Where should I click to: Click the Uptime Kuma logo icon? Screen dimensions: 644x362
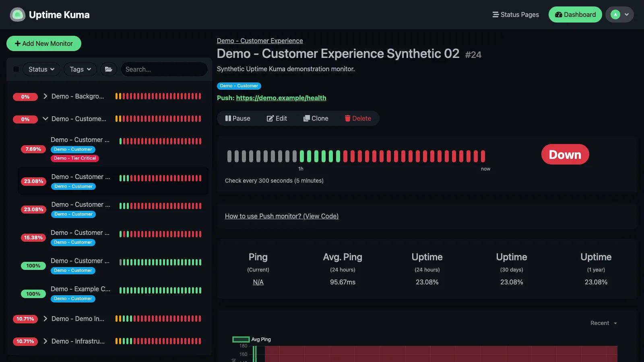[17, 15]
